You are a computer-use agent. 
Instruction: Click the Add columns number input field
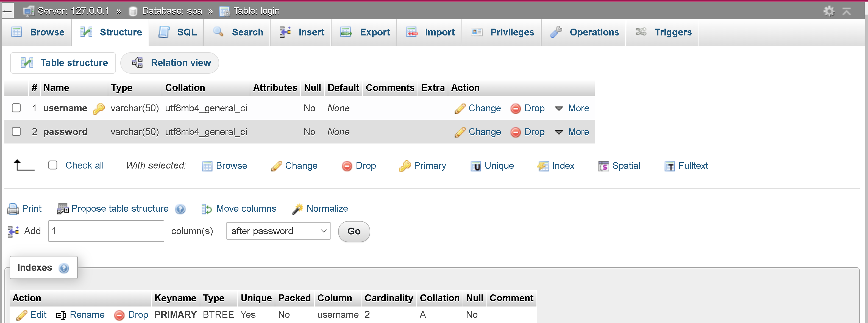point(106,231)
